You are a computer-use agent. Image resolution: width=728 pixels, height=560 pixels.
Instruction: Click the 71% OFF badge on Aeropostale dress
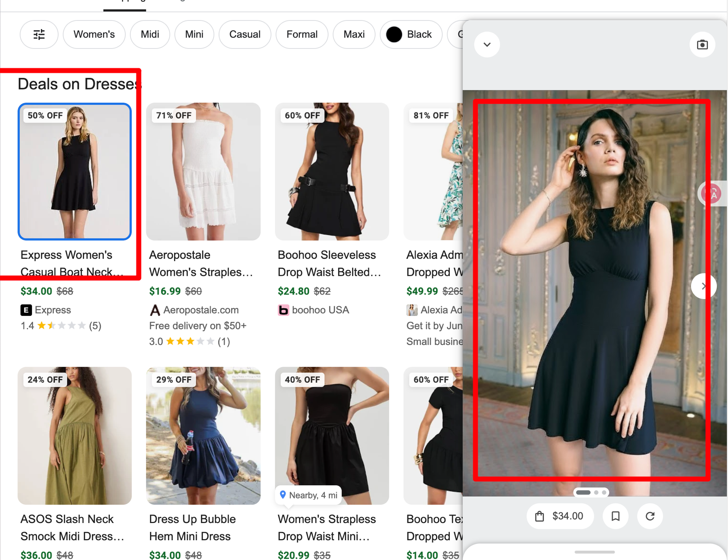(x=174, y=115)
